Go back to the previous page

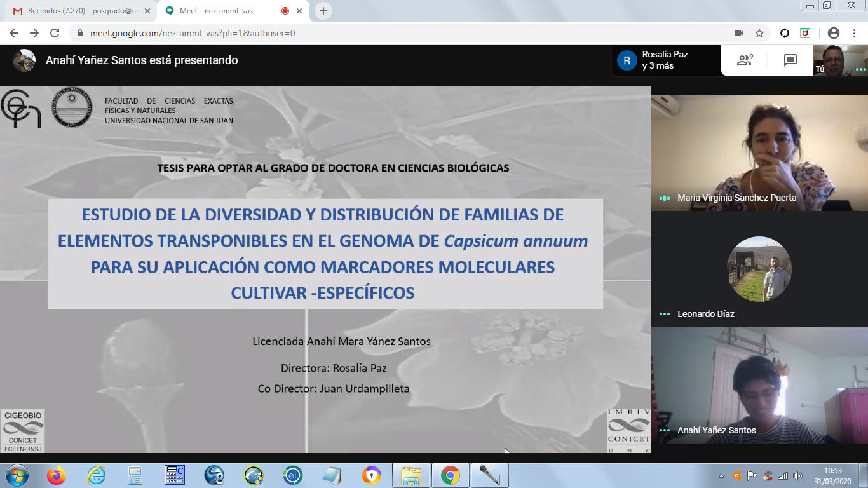pyautogui.click(x=14, y=33)
